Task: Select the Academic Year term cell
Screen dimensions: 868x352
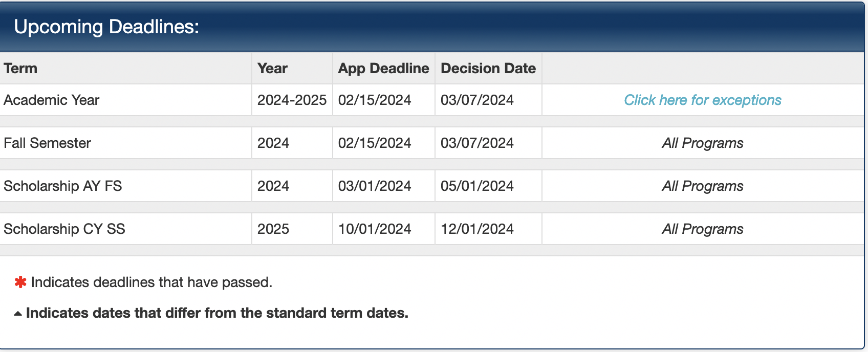Action: (52, 100)
